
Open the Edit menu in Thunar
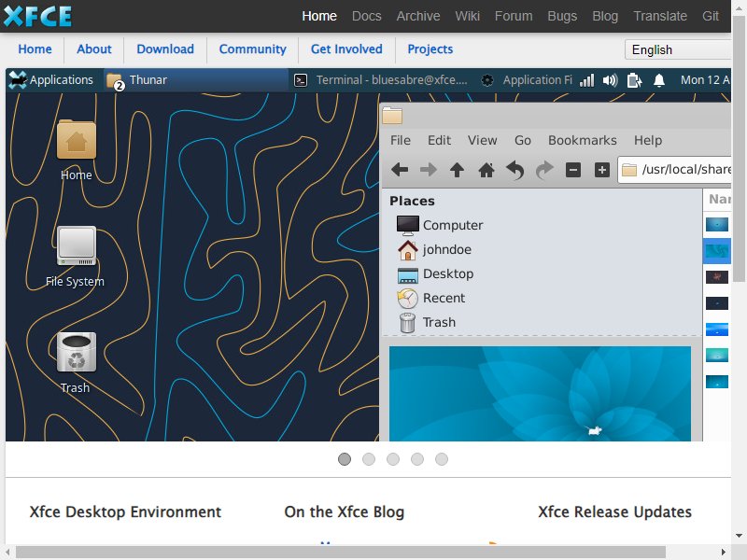pyautogui.click(x=439, y=141)
